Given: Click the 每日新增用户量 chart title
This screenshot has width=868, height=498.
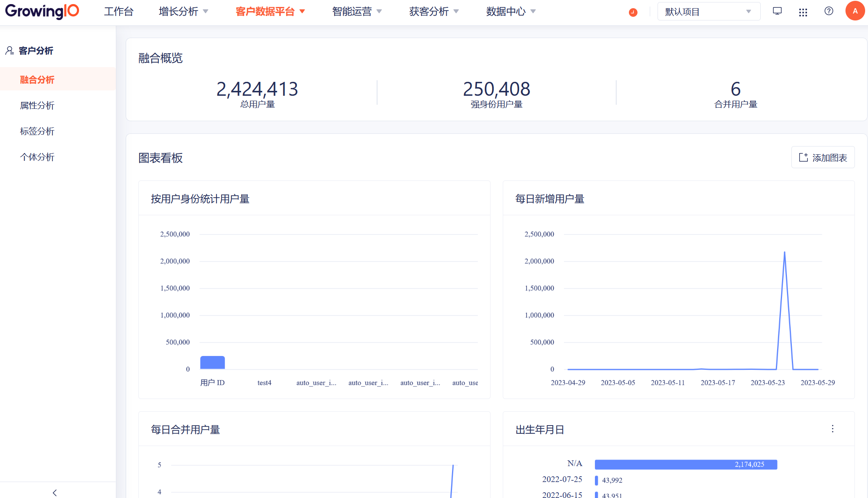Looking at the screenshot, I should point(550,199).
